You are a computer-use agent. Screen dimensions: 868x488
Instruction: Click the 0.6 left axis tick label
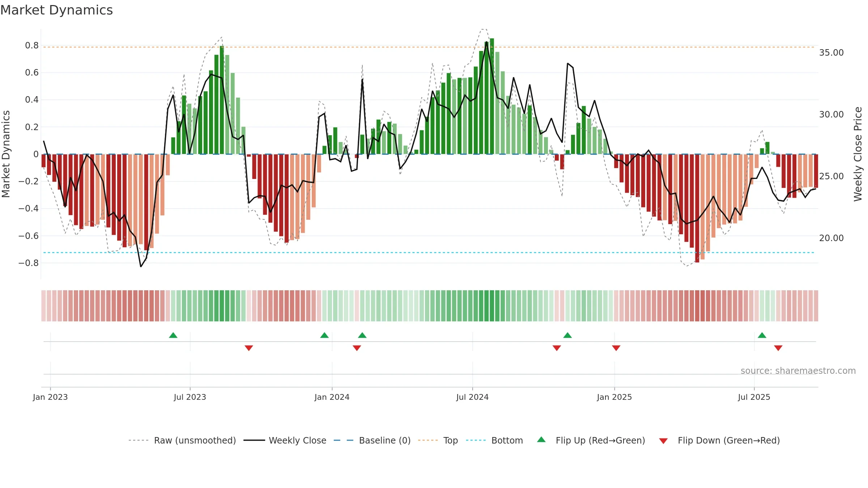tap(32, 73)
